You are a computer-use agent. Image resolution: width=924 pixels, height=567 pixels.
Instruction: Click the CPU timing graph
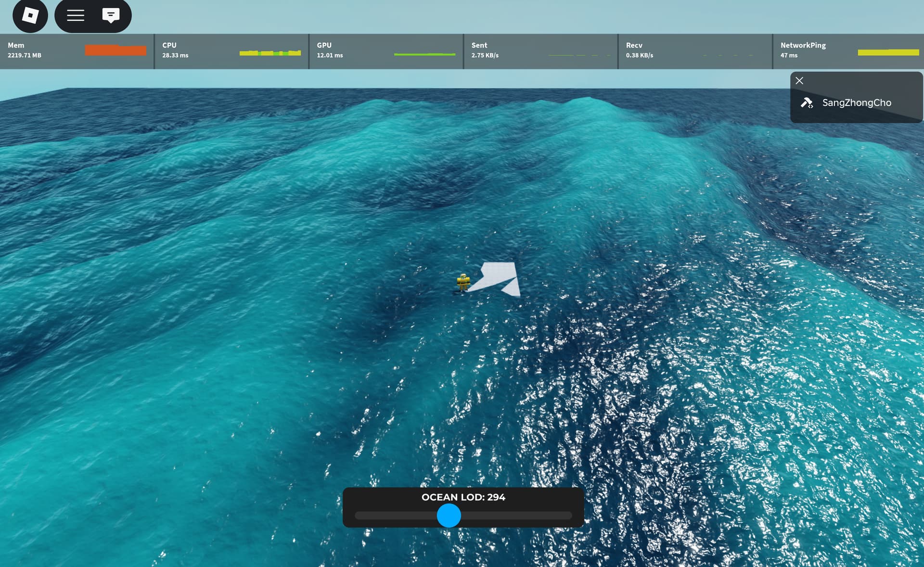(270, 53)
